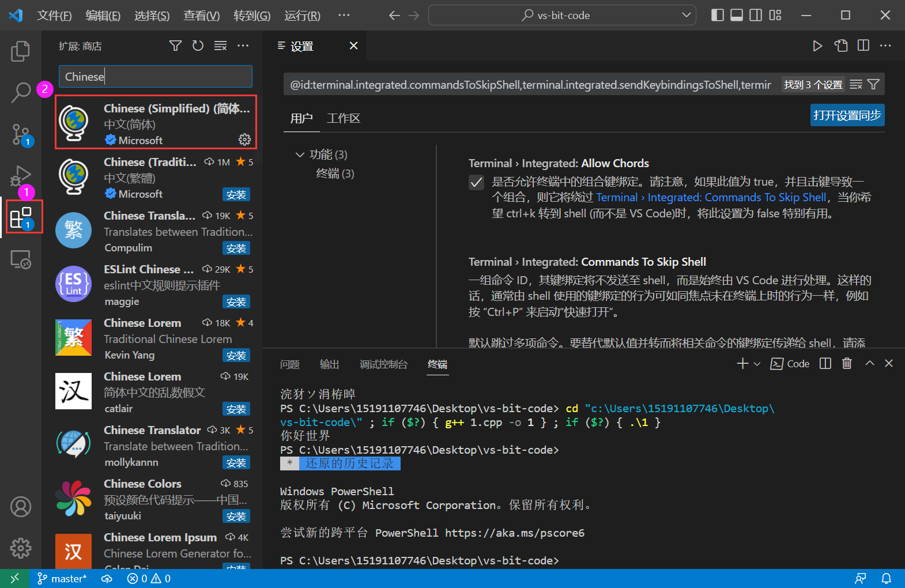Open extensions panel more actions menu

coord(243,46)
